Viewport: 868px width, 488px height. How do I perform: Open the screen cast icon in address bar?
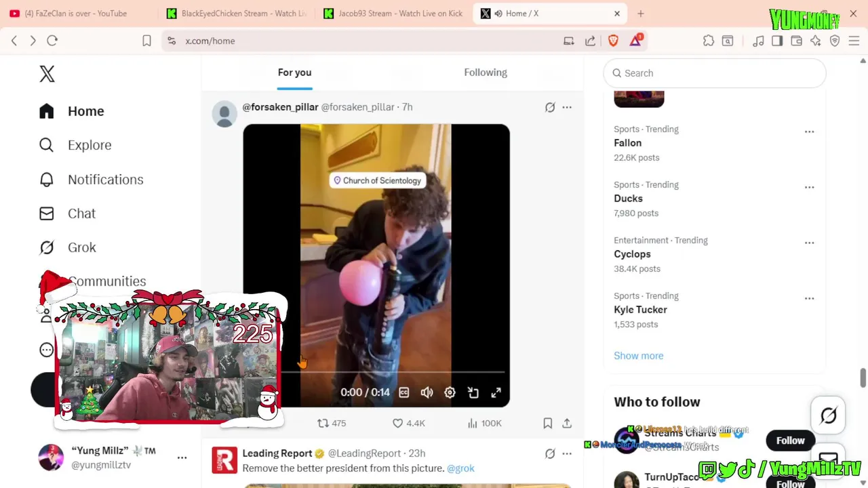click(x=569, y=41)
